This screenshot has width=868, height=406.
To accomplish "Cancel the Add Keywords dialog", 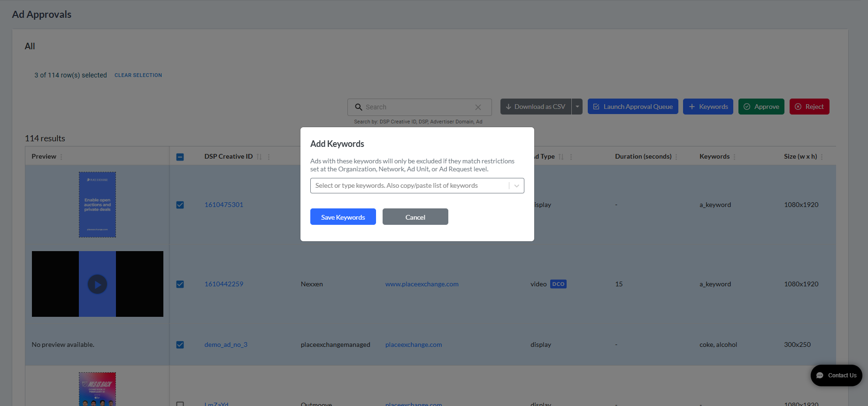I will tap(415, 217).
